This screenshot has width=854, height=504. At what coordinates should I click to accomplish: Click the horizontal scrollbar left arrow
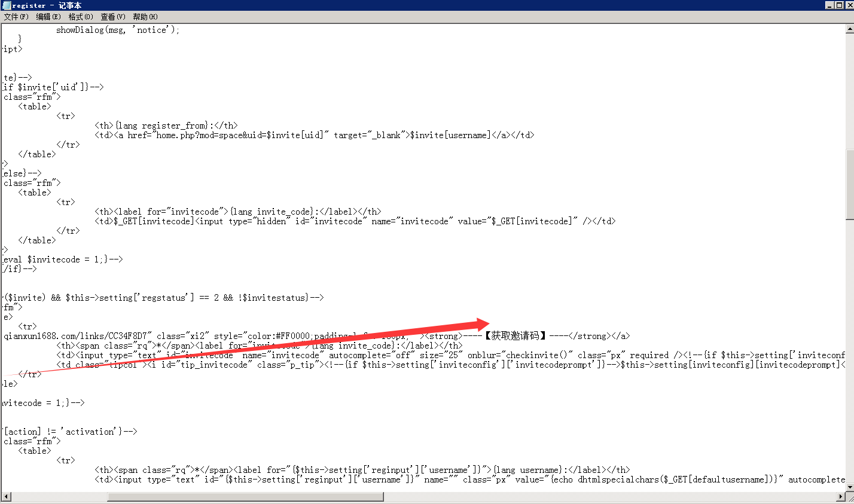pyautogui.click(x=6, y=497)
